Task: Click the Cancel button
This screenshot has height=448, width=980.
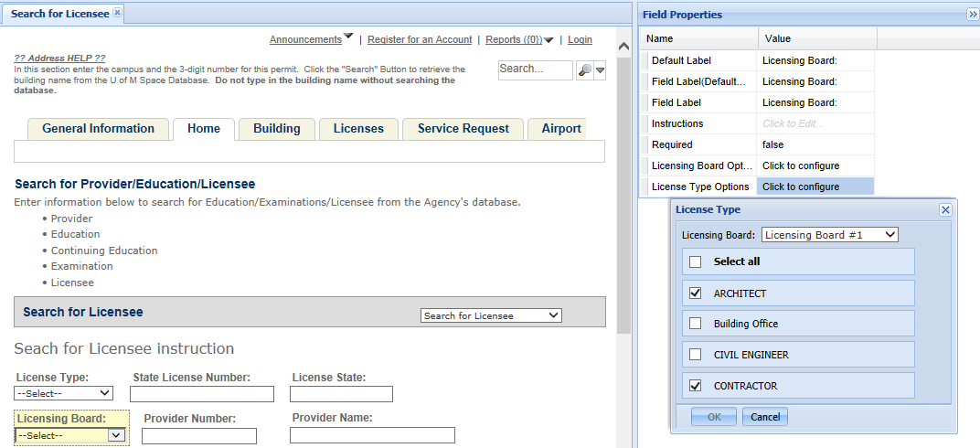Action: tap(765, 417)
